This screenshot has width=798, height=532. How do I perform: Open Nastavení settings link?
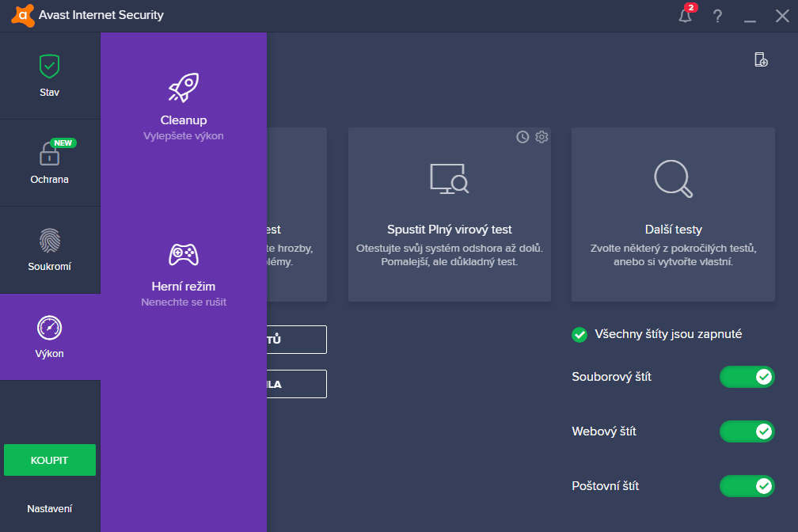point(49,508)
